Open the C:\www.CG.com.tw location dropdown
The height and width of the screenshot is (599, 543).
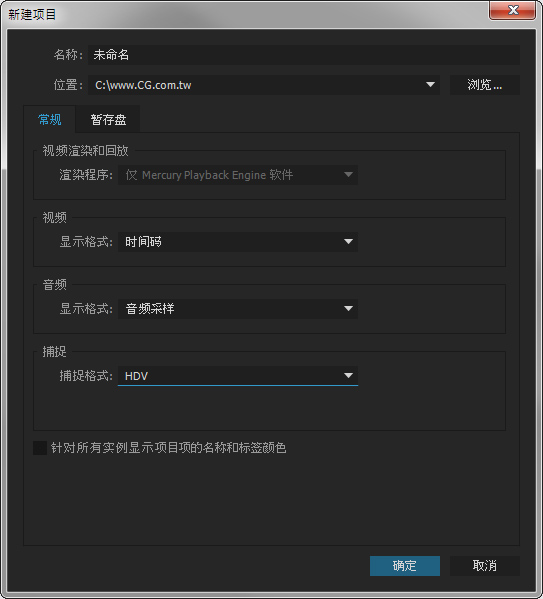coord(264,85)
